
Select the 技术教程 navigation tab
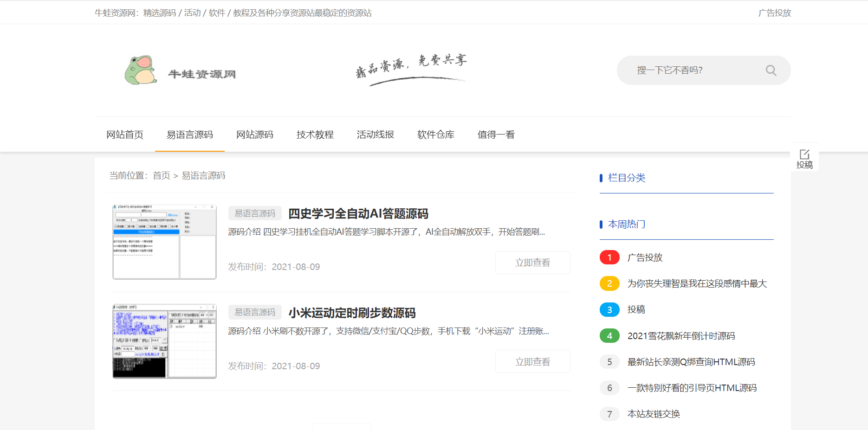click(315, 134)
